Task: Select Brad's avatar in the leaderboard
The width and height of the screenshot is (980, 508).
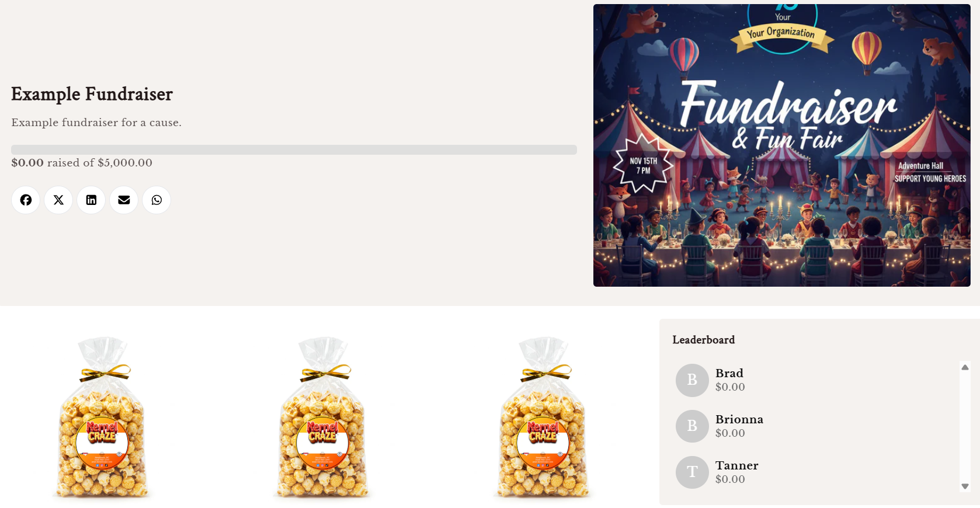Action: [692, 380]
